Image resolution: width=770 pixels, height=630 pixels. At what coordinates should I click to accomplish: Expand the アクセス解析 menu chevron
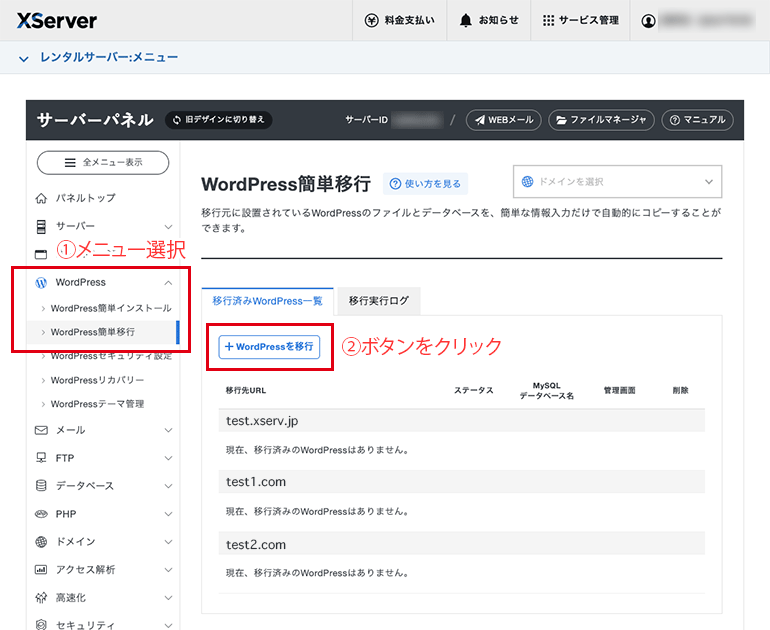[168, 570]
